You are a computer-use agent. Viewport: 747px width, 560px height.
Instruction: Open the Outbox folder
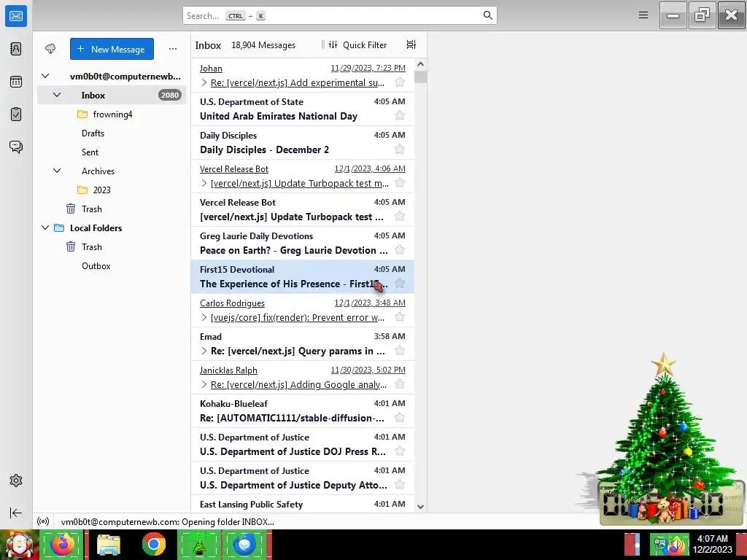[112, 265]
